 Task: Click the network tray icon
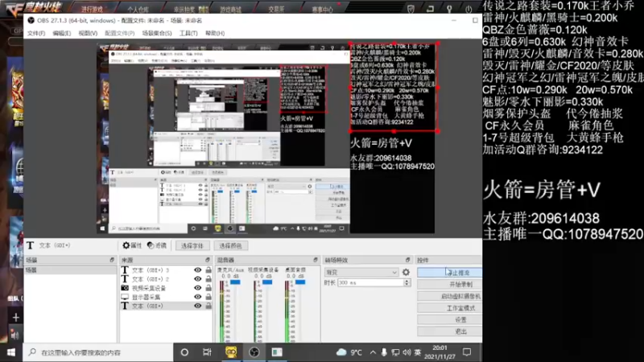click(x=395, y=352)
